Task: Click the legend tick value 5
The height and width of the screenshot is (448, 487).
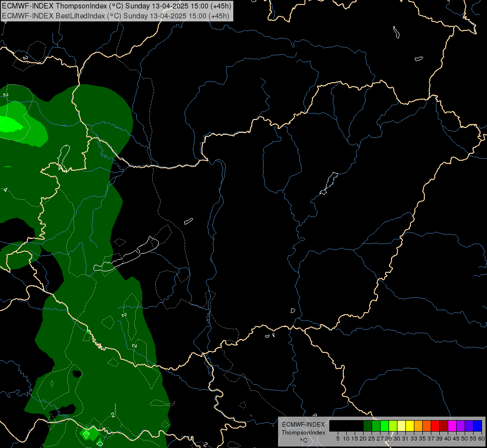Action: pyautogui.click(x=338, y=439)
